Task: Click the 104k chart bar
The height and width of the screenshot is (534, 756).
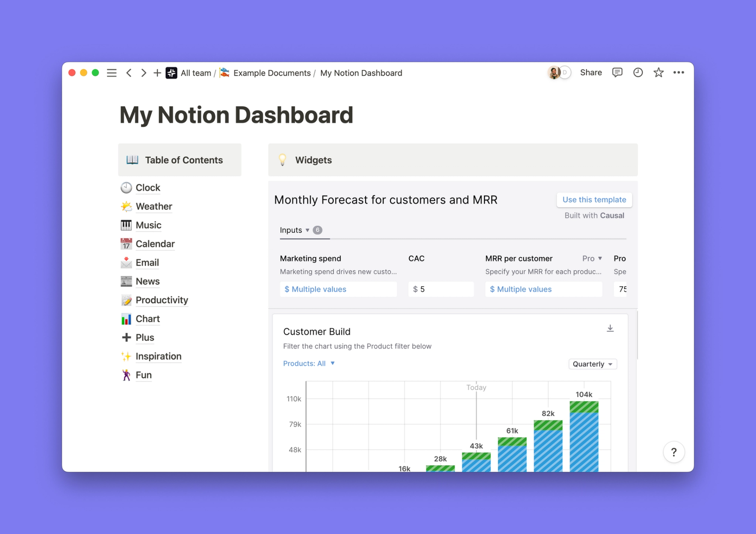Action: (x=584, y=436)
